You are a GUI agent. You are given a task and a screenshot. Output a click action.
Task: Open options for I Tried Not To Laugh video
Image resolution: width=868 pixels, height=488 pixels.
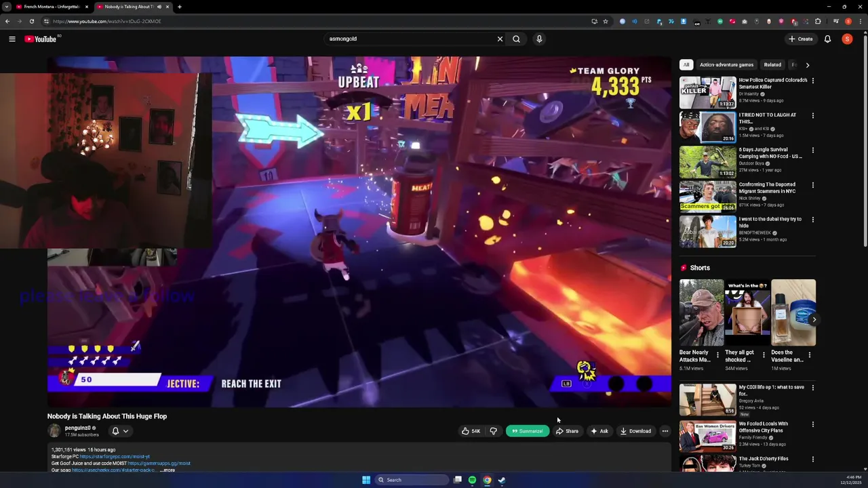(812, 115)
